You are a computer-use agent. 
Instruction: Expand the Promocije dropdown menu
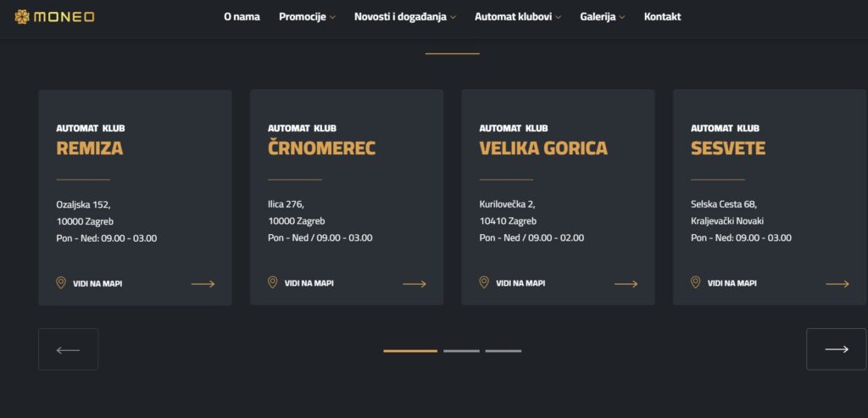point(307,17)
